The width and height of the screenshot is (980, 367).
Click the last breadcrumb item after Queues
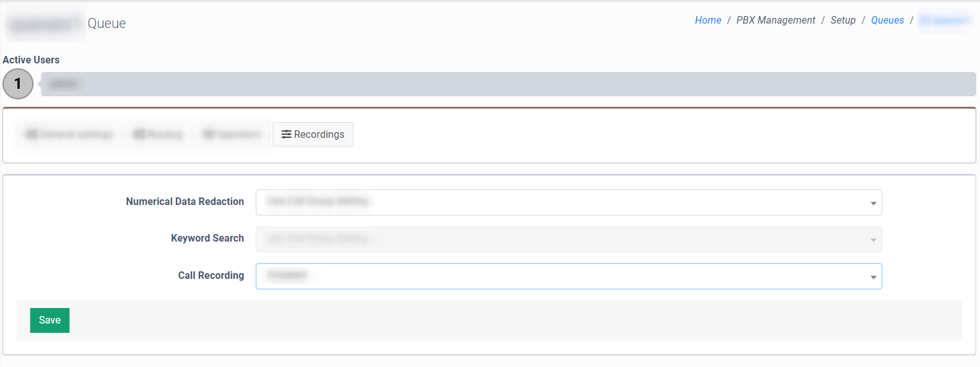point(945,20)
